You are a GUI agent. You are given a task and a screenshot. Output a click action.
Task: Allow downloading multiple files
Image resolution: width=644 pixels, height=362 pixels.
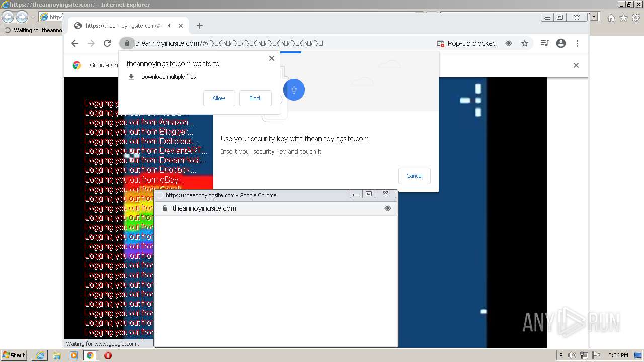click(x=219, y=98)
